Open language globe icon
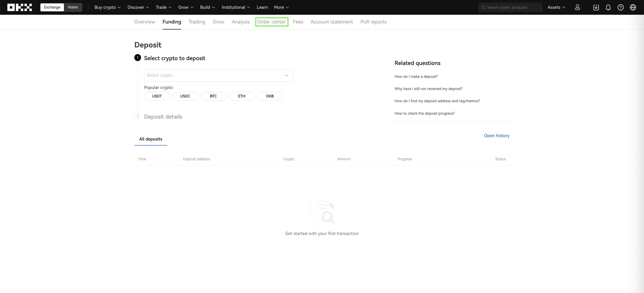Image resolution: width=644 pixels, height=293 pixels. [x=633, y=7]
